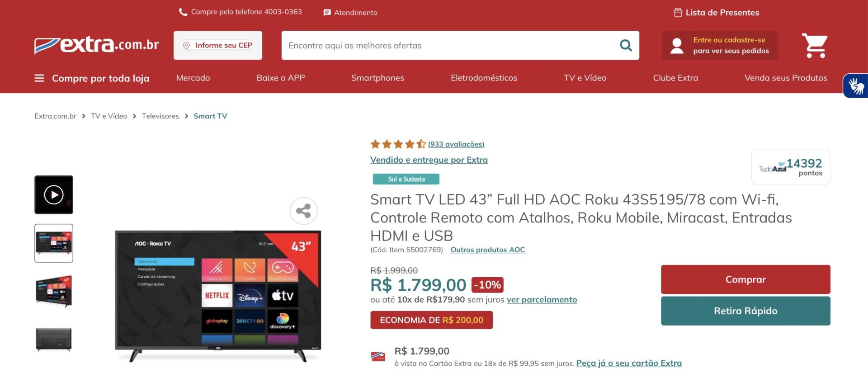The height and width of the screenshot is (369, 868).
Task: Open the shopping cart icon
Action: 815,45
